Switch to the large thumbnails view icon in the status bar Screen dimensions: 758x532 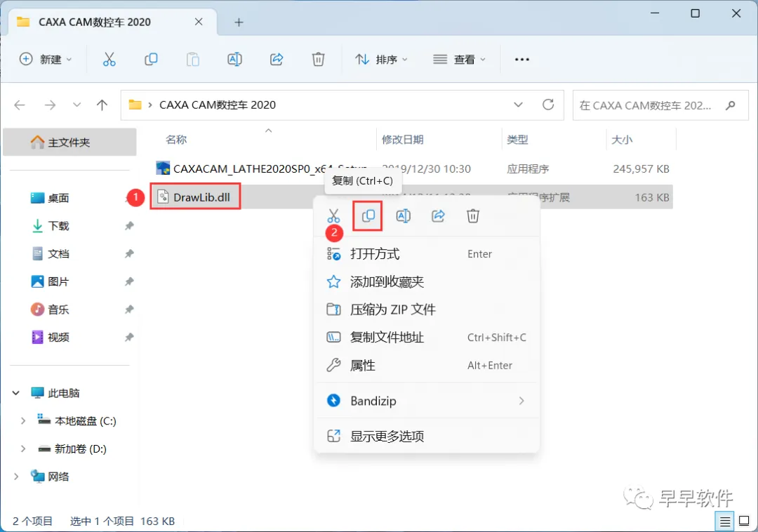tap(744, 521)
